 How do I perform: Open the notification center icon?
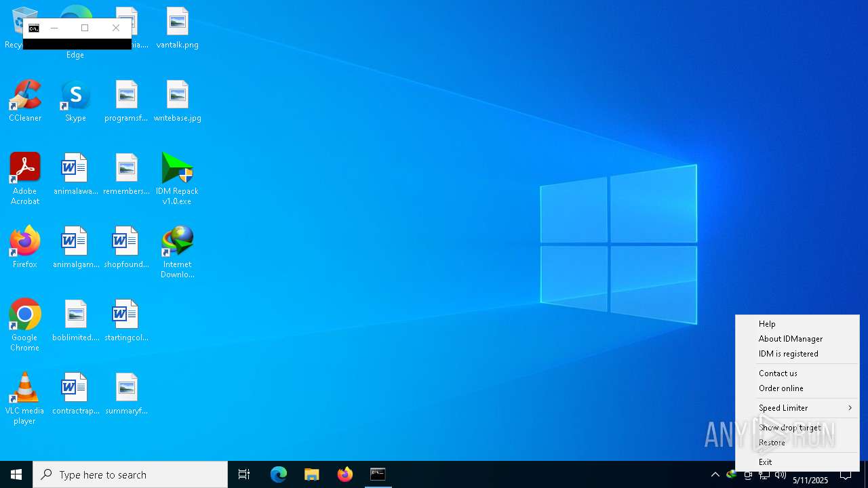(846, 474)
